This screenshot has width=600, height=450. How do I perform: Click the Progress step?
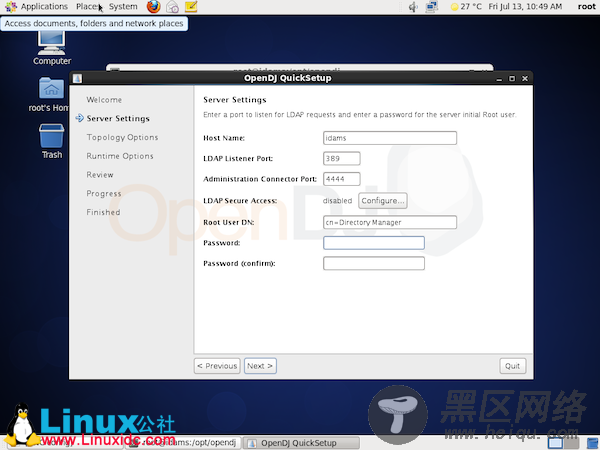click(x=104, y=194)
